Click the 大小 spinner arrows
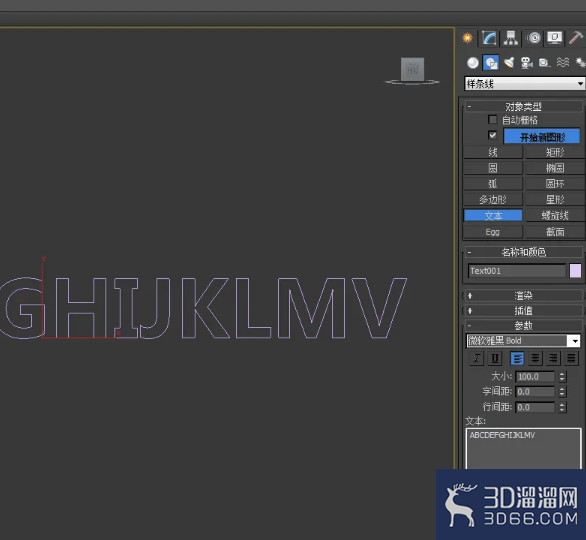The height and width of the screenshot is (540, 586). [562, 377]
